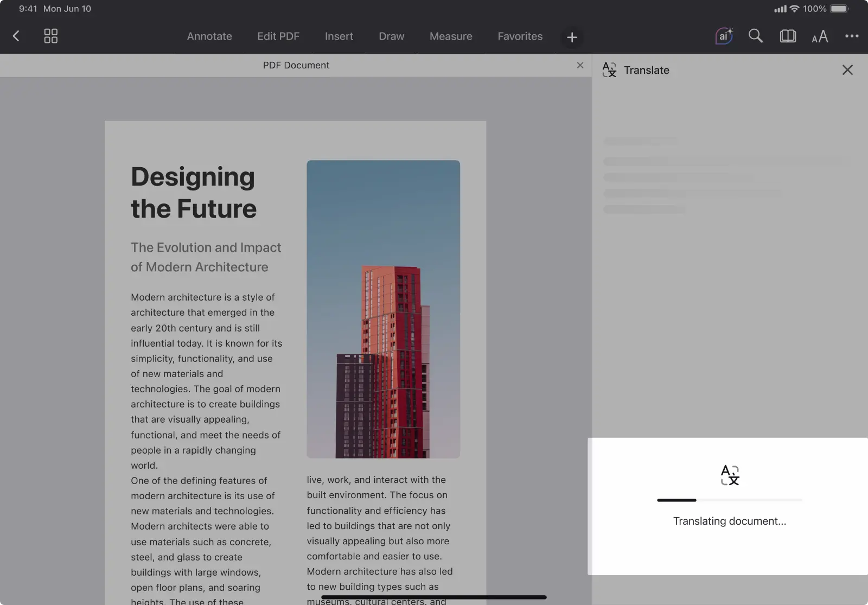Click the red skyscraper image
The width and height of the screenshot is (868, 605).
point(383,309)
